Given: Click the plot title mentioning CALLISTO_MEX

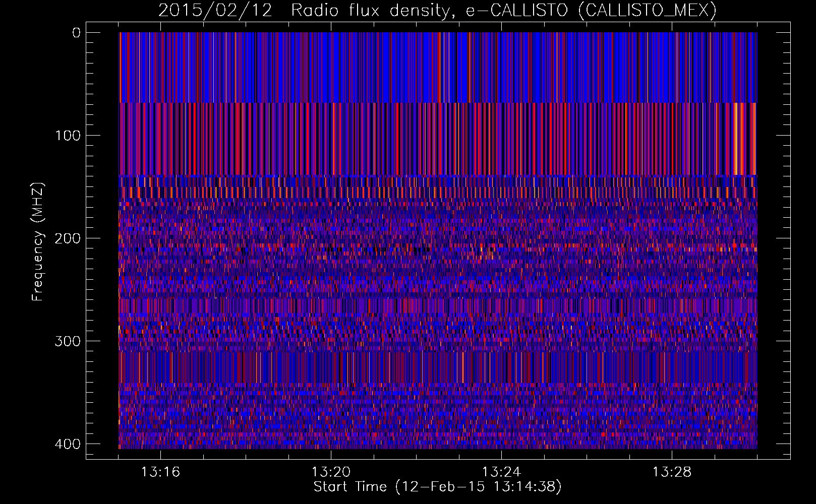Looking at the screenshot, I should coord(437,11).
